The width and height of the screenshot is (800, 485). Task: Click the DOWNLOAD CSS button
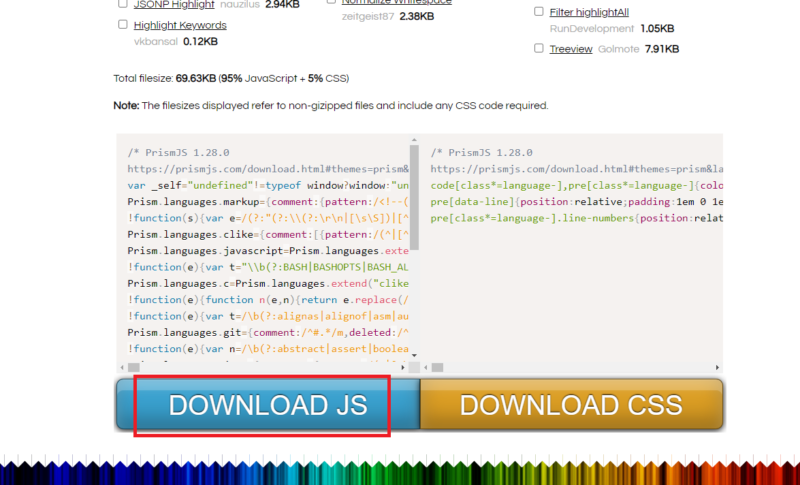(x=571, y=405)
